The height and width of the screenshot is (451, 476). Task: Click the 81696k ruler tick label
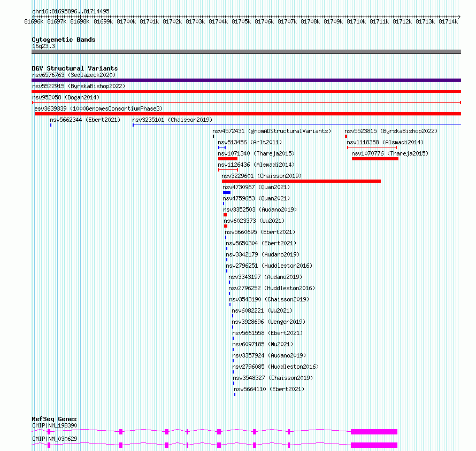pyautogui.click(x=34, y=21)
